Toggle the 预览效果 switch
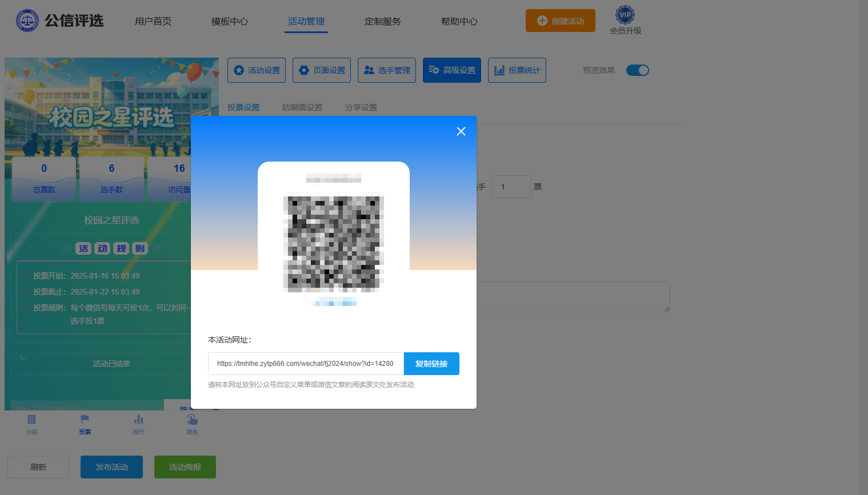 (x=638, y=70)
